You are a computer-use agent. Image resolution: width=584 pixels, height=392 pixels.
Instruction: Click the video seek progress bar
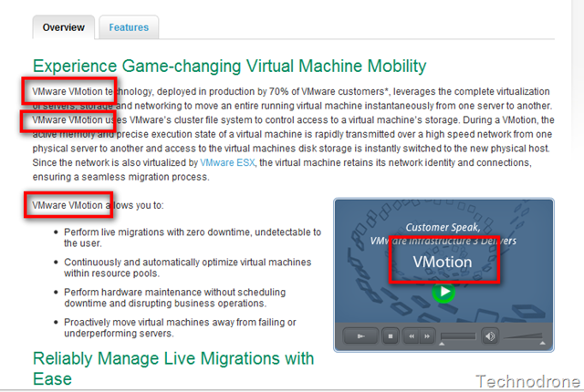click(x=458, y=336)
